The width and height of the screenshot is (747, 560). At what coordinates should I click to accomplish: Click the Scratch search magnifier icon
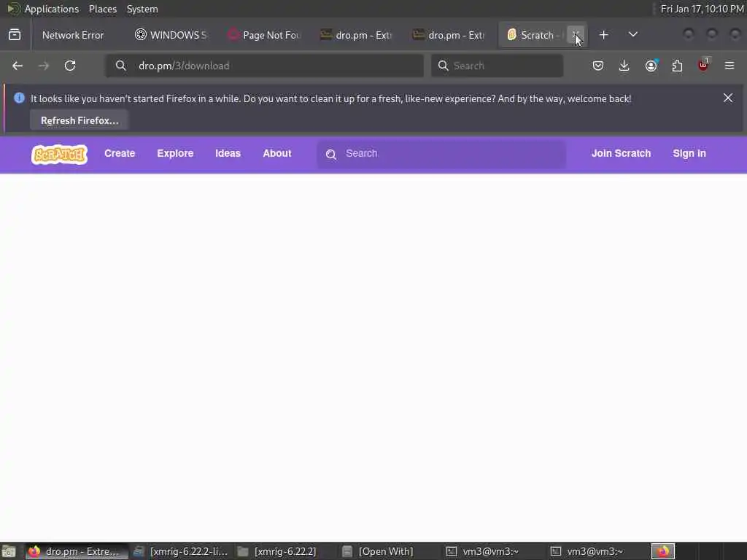click(x=331, y=155)
